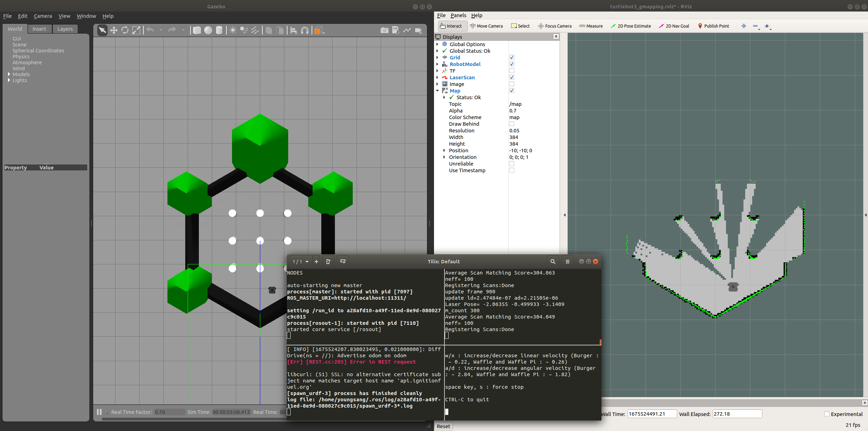Viewport: 868px width, 431px height.
Task: Insert a sphere shape from toolbar
Action: pos(208,30)
